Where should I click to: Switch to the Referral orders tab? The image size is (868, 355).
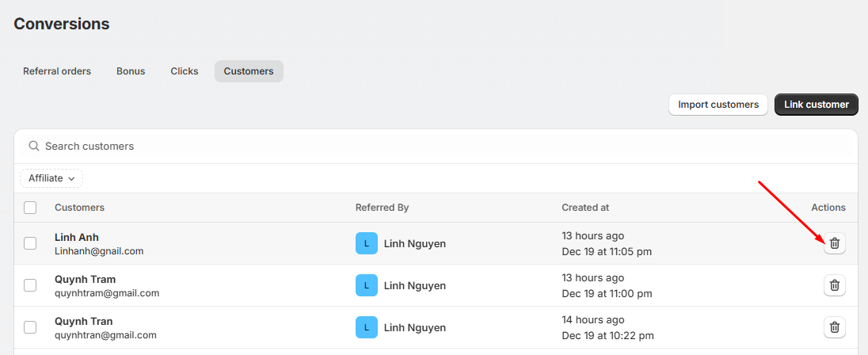pos(57,71)
